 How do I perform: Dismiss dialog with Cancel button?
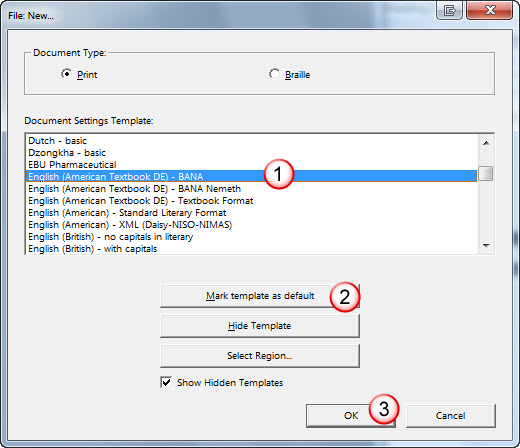pyautogui.click(x=451, y=416)
